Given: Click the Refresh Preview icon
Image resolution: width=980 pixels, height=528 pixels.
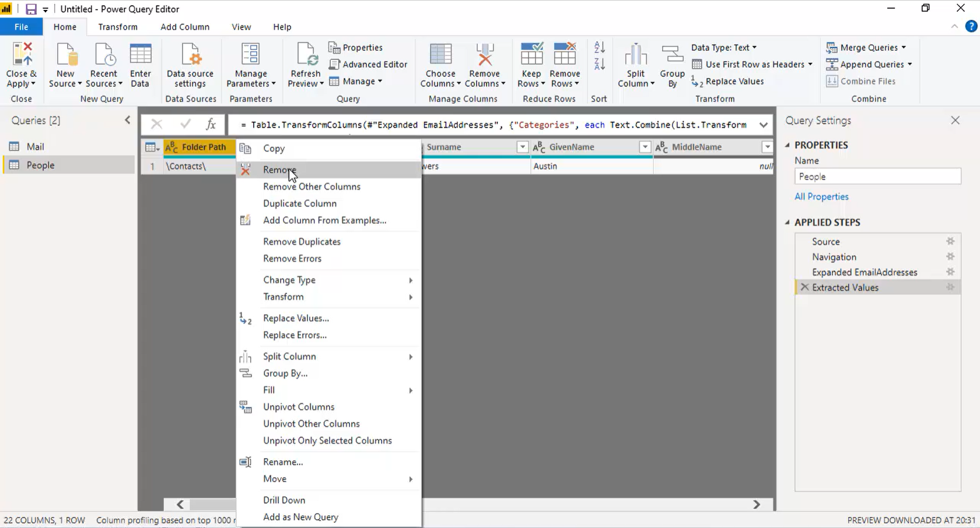Looking at the screenshot, I should point(306,54).
